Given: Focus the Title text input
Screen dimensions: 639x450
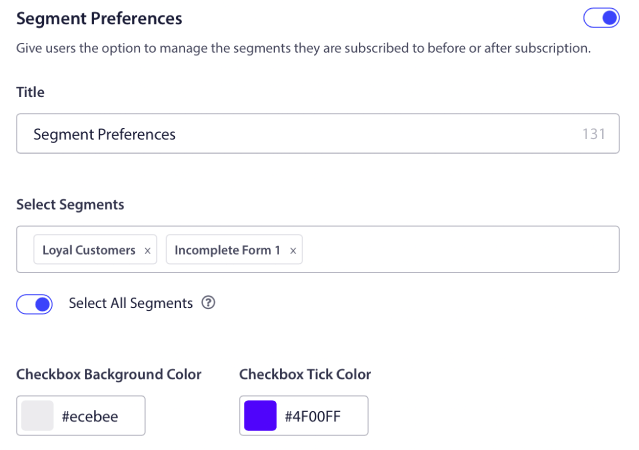Looking at the screenshot, I should coord(300,134).
